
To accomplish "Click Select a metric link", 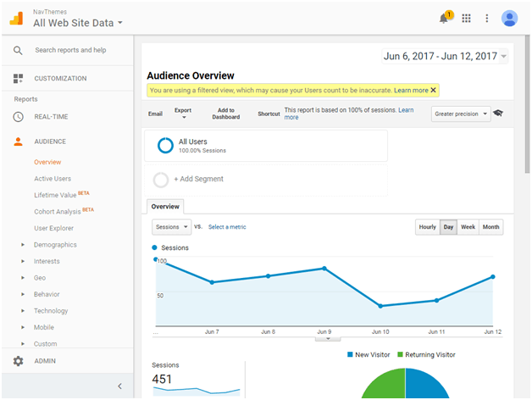I will pos(227,227).
